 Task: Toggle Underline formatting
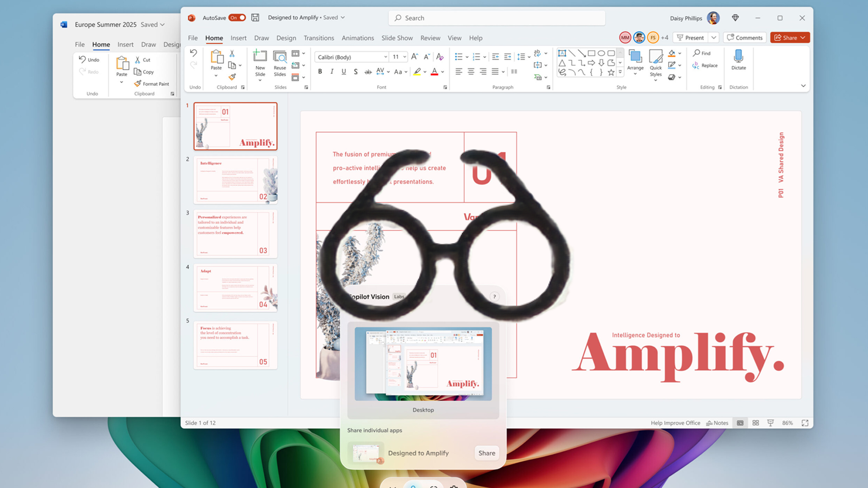pos(344,71)
